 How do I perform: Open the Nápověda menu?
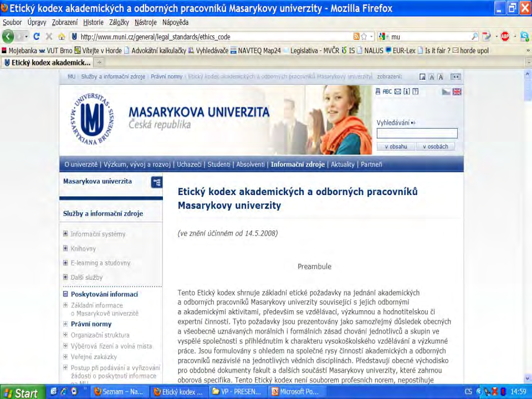[x=176, y=22]
